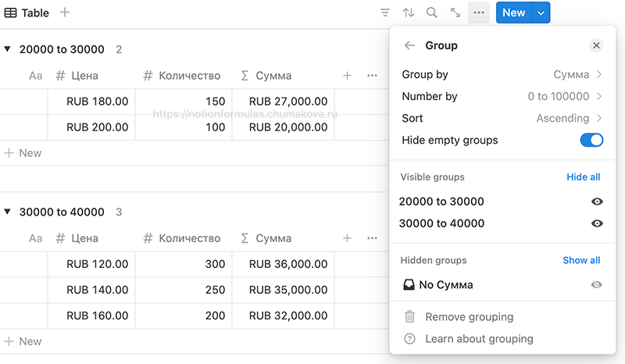Click the Aa title column in the 20000 to 30000 group
The height and width of the screenshot is (364, 625).
pos(35,75)
